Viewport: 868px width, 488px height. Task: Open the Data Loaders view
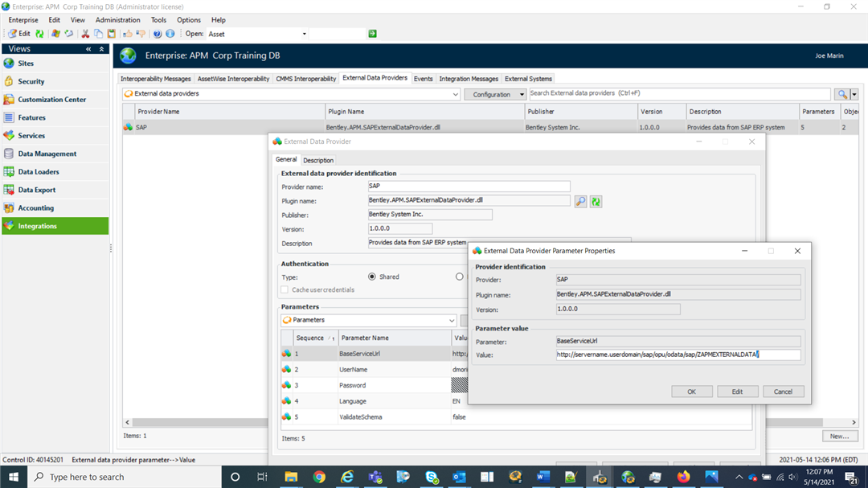(55, 172)
